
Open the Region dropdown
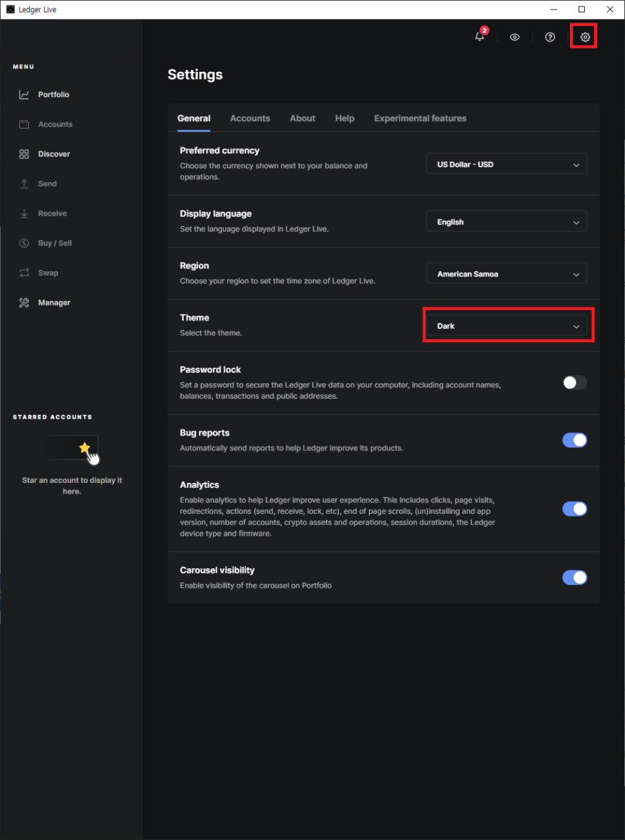tap(507, 273)
